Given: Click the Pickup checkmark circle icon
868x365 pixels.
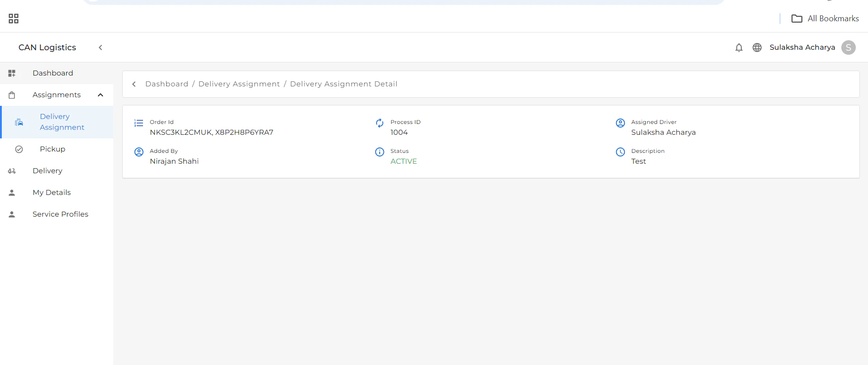Looking at the screenshot, I should click(19, 149).
